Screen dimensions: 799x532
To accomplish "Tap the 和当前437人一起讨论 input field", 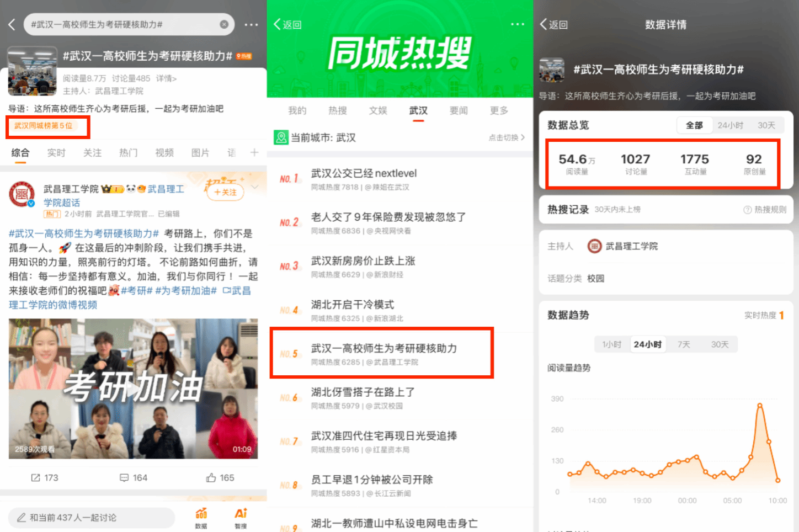I will click(x=92, y=518).
